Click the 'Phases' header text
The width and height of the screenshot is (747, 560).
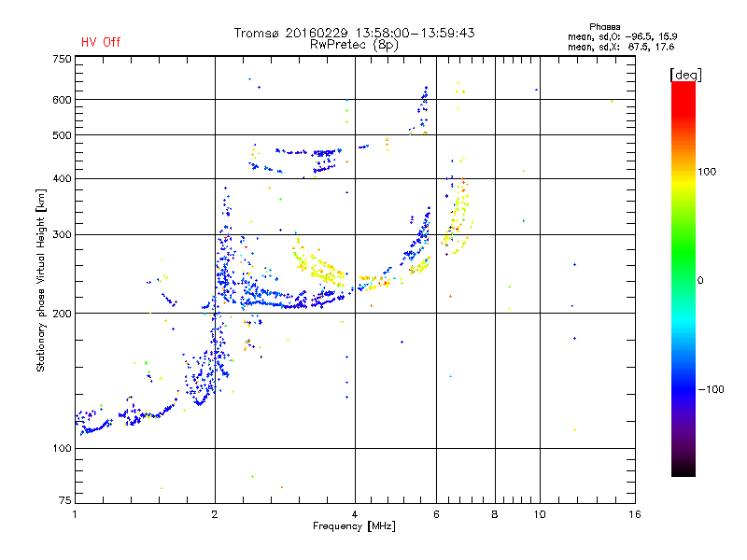coord(604,27)
